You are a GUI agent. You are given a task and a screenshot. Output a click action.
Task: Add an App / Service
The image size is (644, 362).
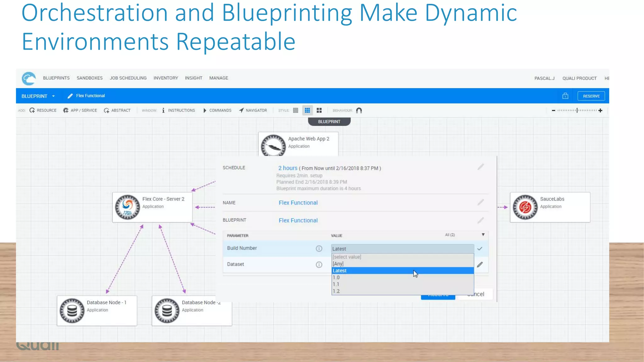[x=80, y=110]
